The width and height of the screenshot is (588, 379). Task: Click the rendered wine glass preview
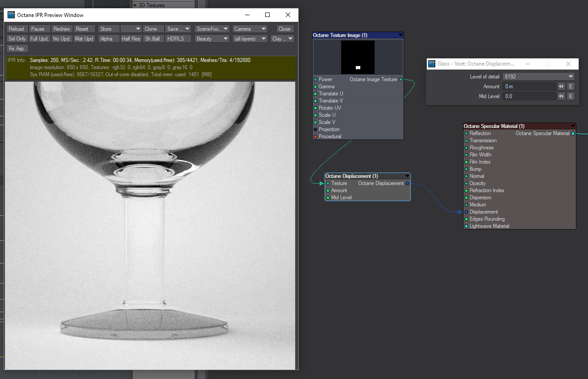(150, 225)
